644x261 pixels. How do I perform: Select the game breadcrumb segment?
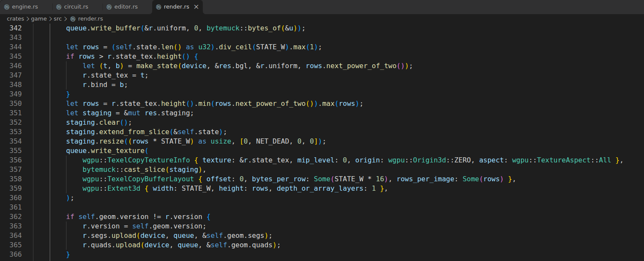[x=39, y=19]
